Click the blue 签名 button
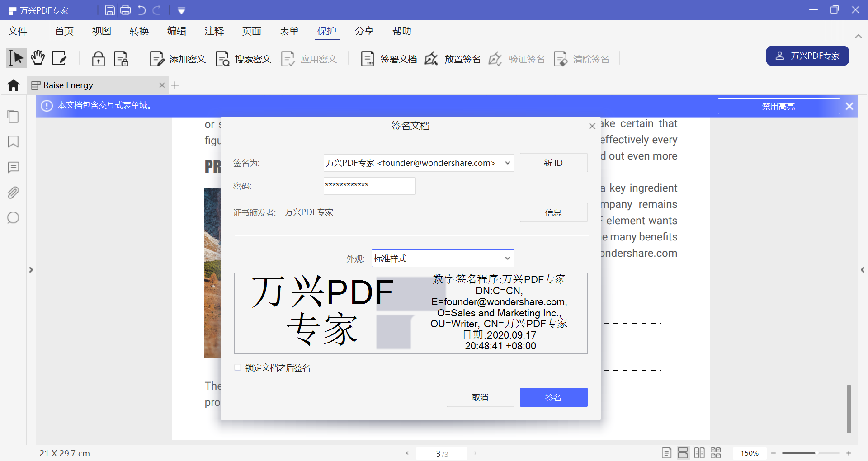The image size is (868, 461). tap(553, 397)
